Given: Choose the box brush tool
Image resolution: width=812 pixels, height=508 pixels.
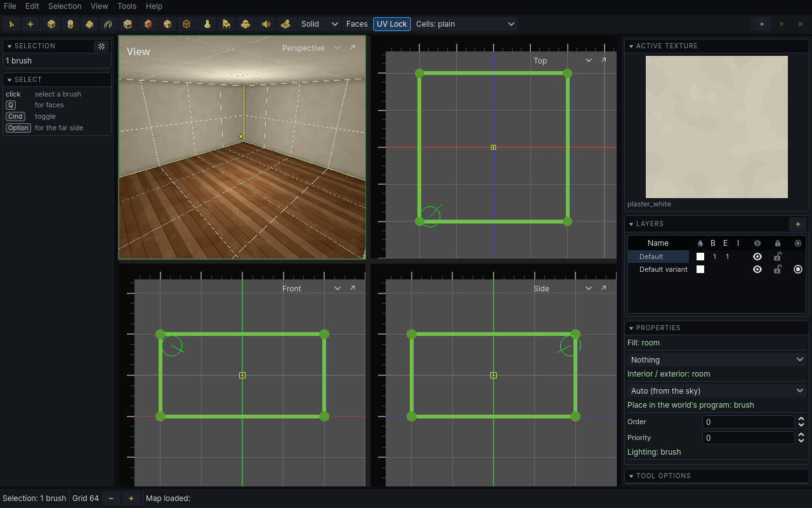Looking at the screenshot, I should (x=51, y=24).
